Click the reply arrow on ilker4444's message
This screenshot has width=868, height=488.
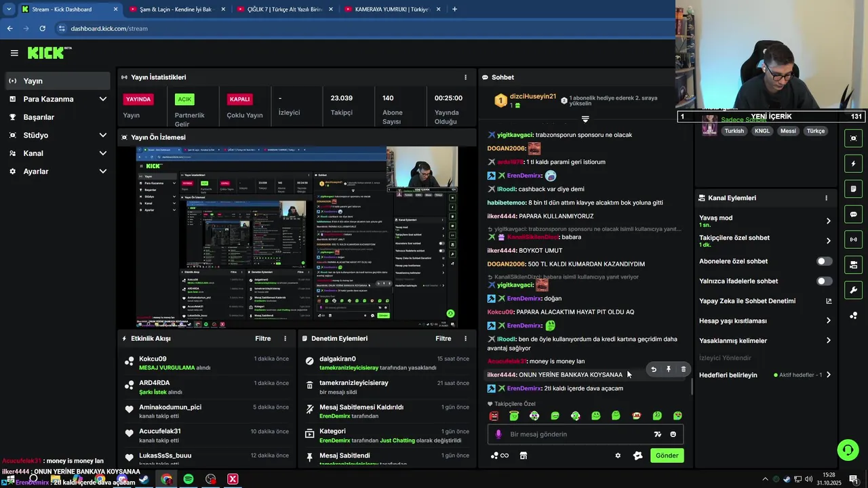pyautogui.click(x=654, y=369)
